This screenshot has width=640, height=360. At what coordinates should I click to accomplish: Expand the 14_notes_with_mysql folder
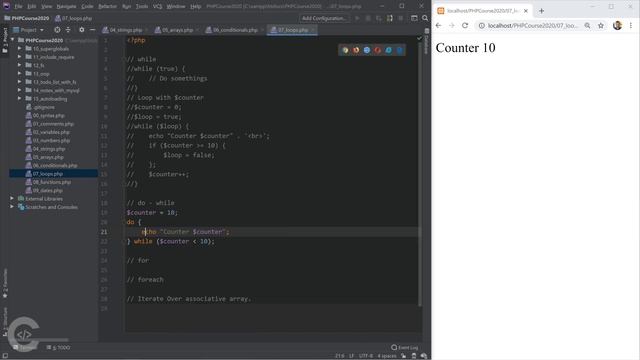20,90
